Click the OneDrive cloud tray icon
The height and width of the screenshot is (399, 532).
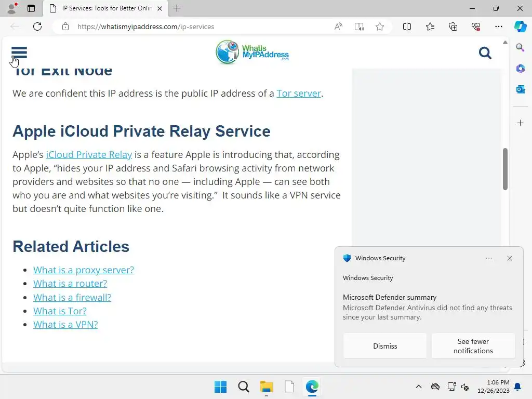point(435,387)
